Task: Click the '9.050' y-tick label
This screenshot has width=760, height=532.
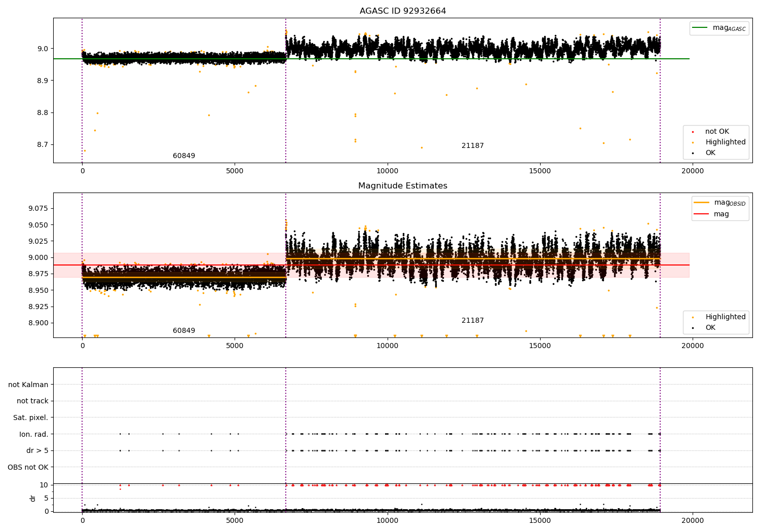Action: (x=39, y=225)
